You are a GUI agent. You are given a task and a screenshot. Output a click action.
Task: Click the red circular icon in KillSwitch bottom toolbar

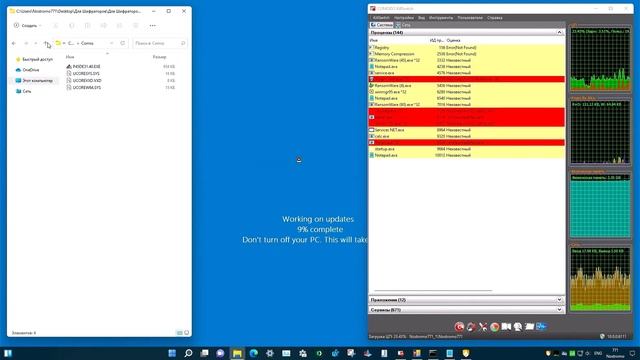(x=459, y=327)
